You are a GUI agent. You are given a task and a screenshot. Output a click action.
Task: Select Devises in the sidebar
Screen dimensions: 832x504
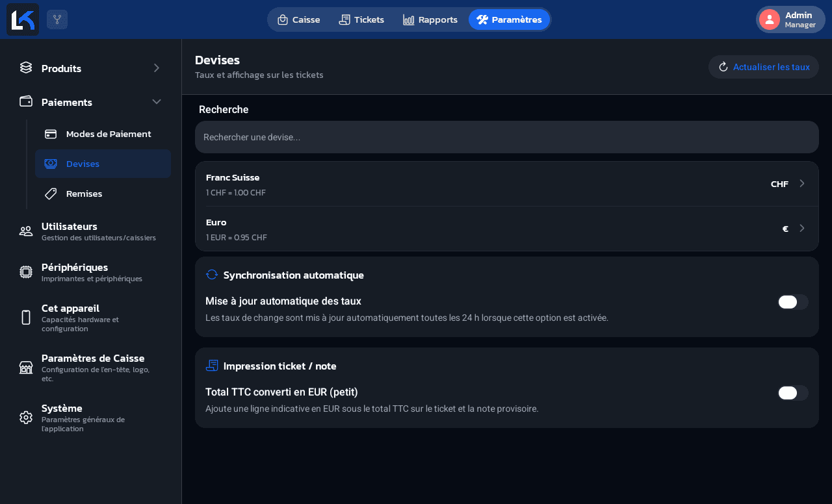103,164
